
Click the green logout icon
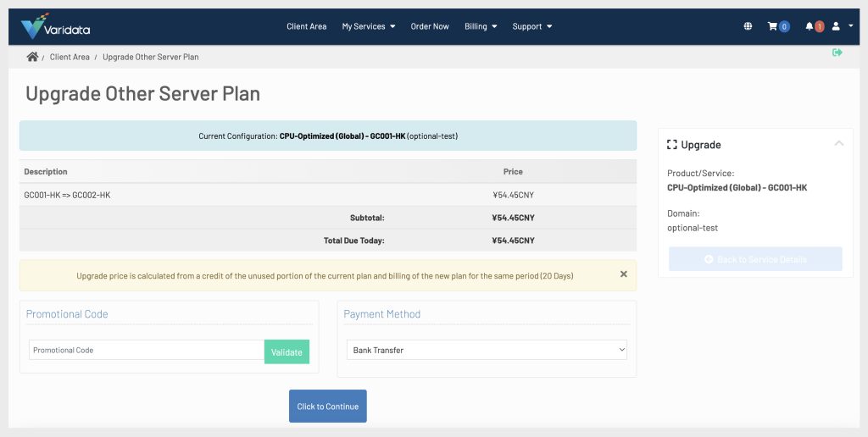pyautogui.click(x=837, y=53)
